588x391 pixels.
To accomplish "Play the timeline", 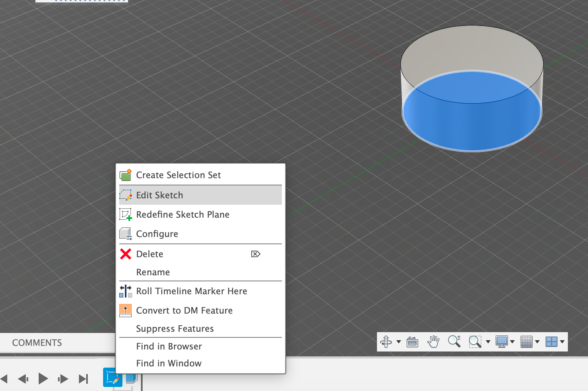I will tap(43, 379).
